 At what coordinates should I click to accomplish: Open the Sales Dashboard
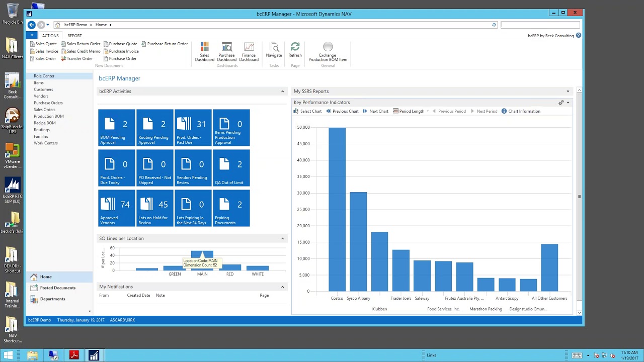[x=205, y=52]
